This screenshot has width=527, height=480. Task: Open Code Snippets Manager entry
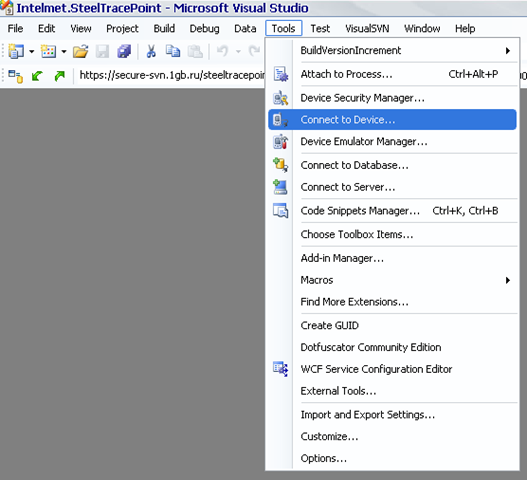click(x=392, y=211)
